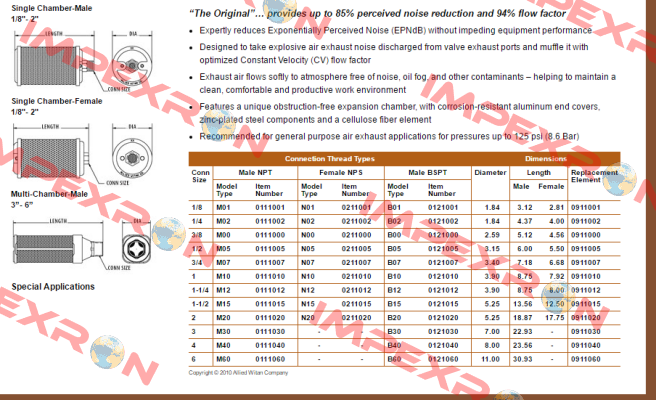Image resolution: width=656 pixels, height=400 pixels.
Task: Select model type cell 'M12'
Action: point(223,290)
